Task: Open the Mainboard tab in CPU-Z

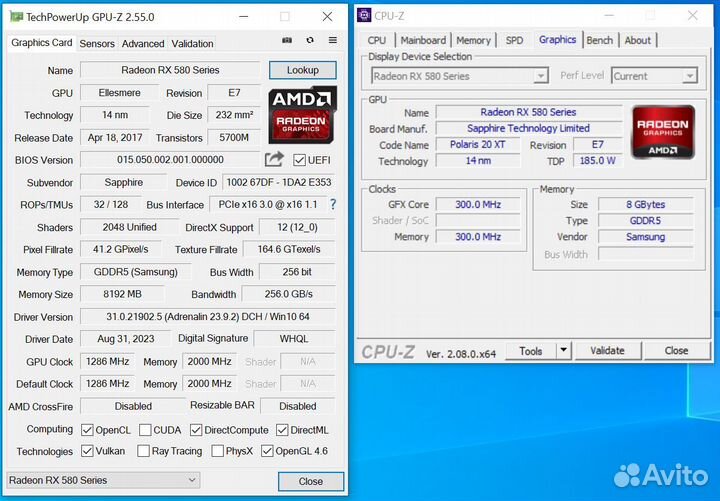Action: coord(423,40)
